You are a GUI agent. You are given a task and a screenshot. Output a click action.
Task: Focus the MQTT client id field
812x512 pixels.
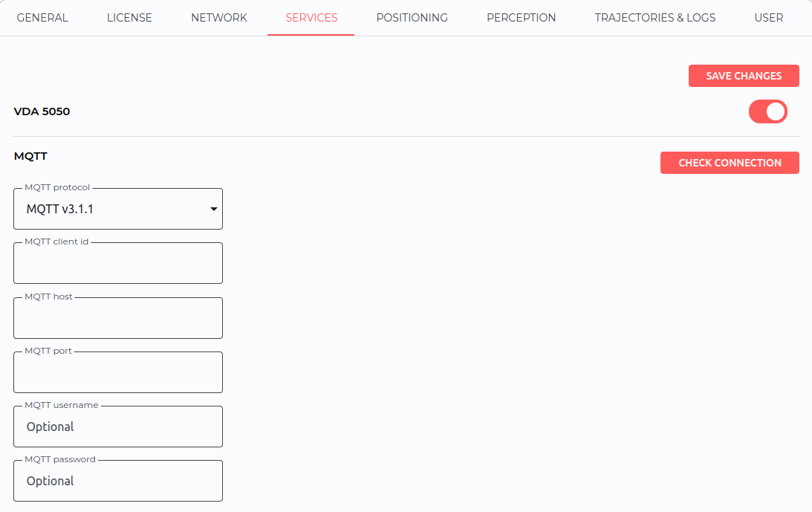click(118, 263)
